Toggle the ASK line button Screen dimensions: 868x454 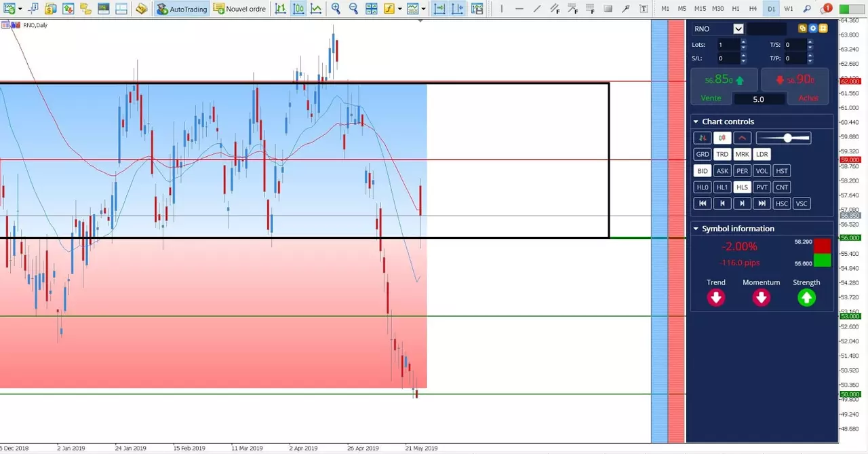click(x=722, y=171)
